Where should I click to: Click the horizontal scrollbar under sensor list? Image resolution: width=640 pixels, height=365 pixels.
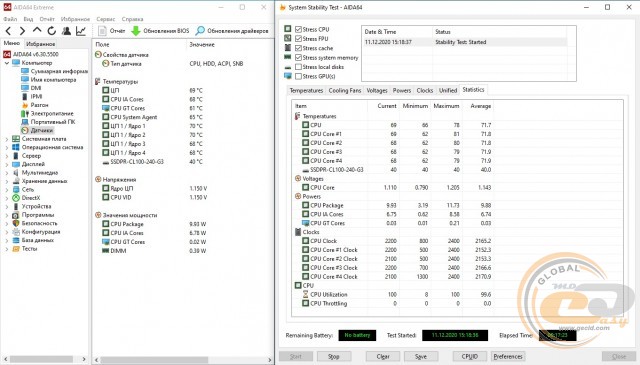pyautogui.click(x=182, y=360)
